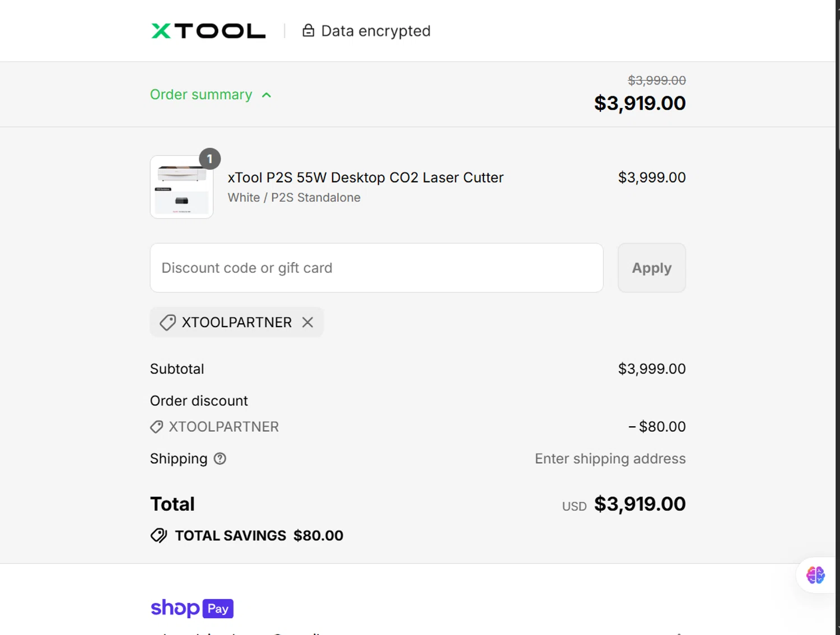Viewport: 840px width, 635px height.
Task: Remove the XTOOLPARTNER discount code chip
Action: click(x=307, y=323)
